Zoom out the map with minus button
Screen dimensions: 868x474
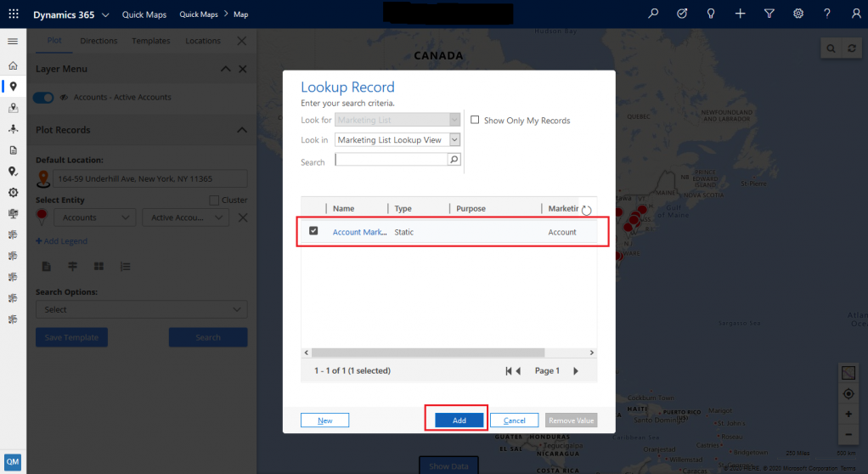click(848, 434)
